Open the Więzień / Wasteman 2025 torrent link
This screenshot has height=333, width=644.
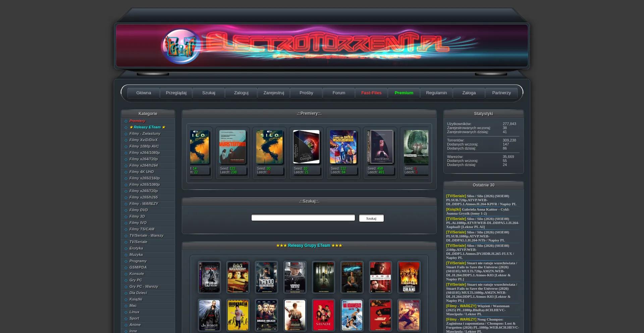pyautogui.click(x=478, y=310)
